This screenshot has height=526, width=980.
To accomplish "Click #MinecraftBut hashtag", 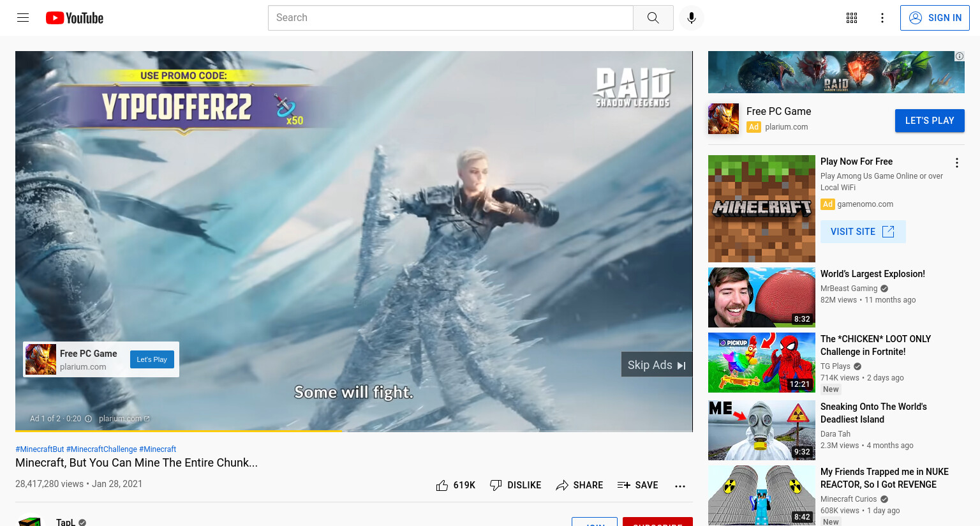I will pos(40,449).
